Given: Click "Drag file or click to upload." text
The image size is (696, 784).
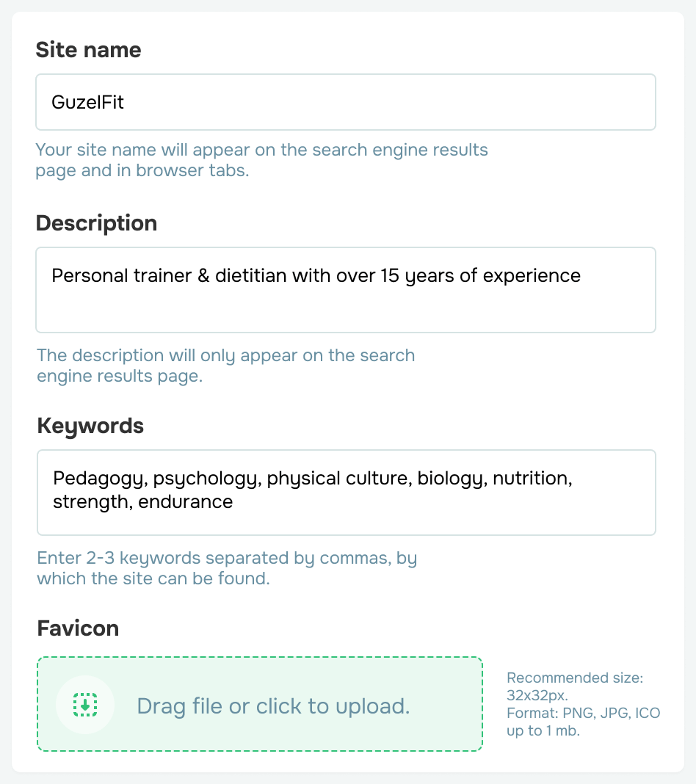Looking at the screenshot, I should coord(273,706).
